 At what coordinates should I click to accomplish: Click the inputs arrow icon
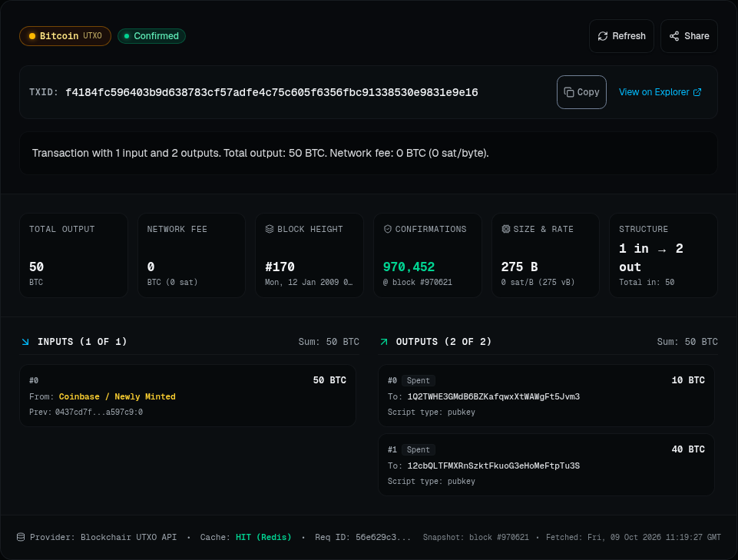point(25,342)
